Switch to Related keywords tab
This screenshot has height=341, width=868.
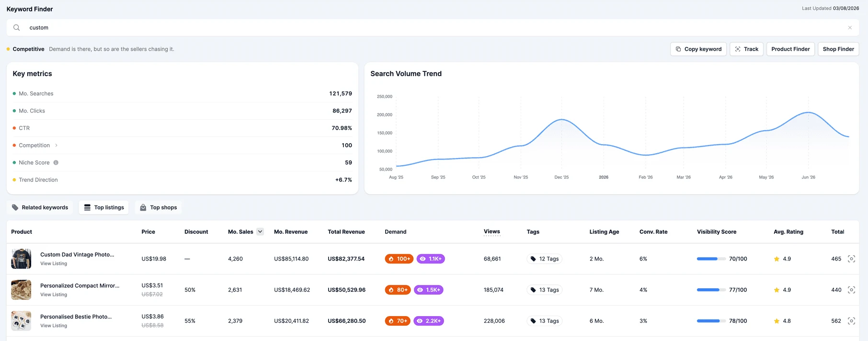click(x=40, y=207)
